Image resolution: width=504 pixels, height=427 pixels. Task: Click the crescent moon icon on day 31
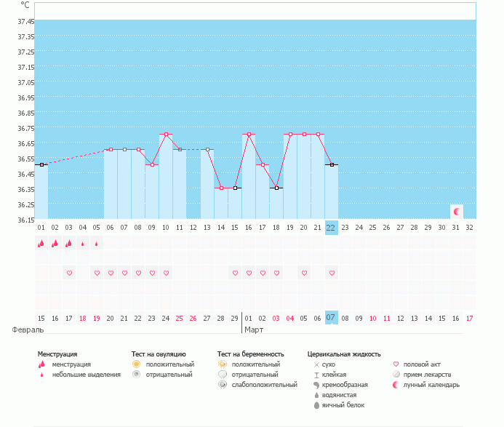coord(456,212)
